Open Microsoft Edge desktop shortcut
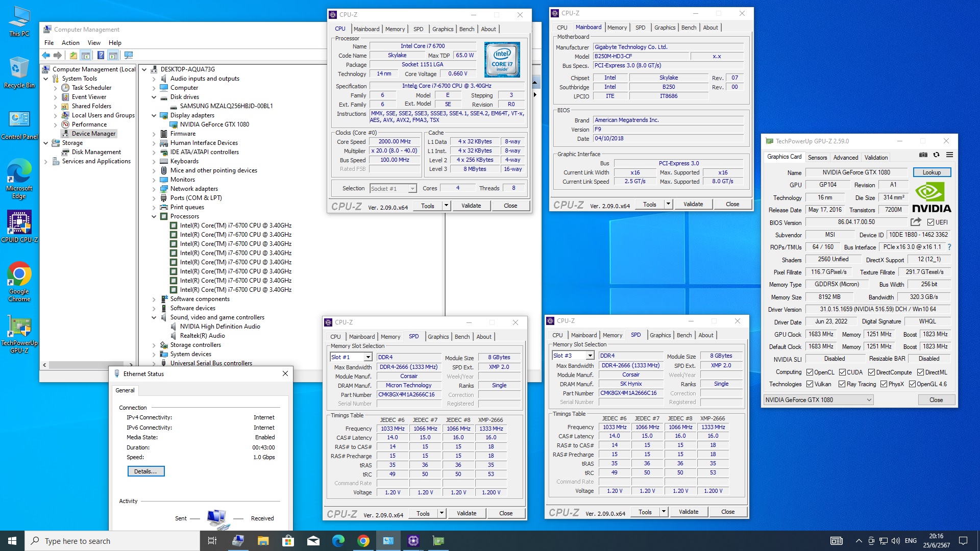This screenshot has height=551, width=980. (x=19, y=178)
